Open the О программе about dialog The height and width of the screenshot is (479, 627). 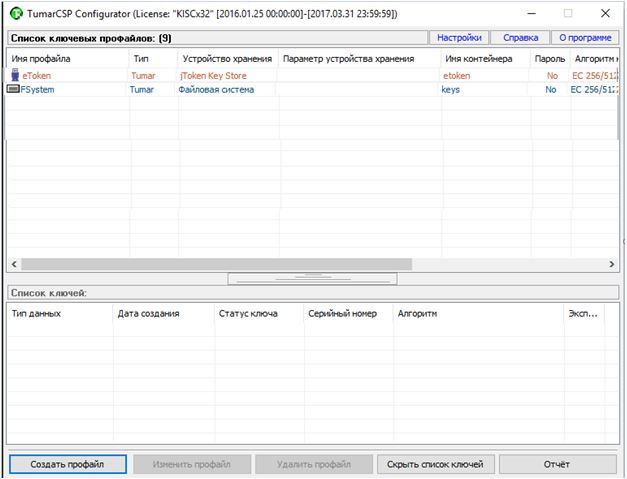tap(584, 38)
